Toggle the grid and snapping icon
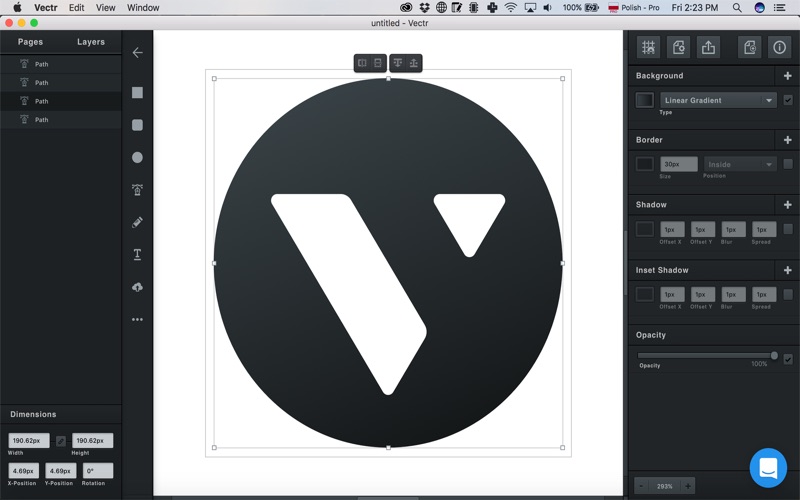Screen dimensions: 800x500 pos(648,47)
